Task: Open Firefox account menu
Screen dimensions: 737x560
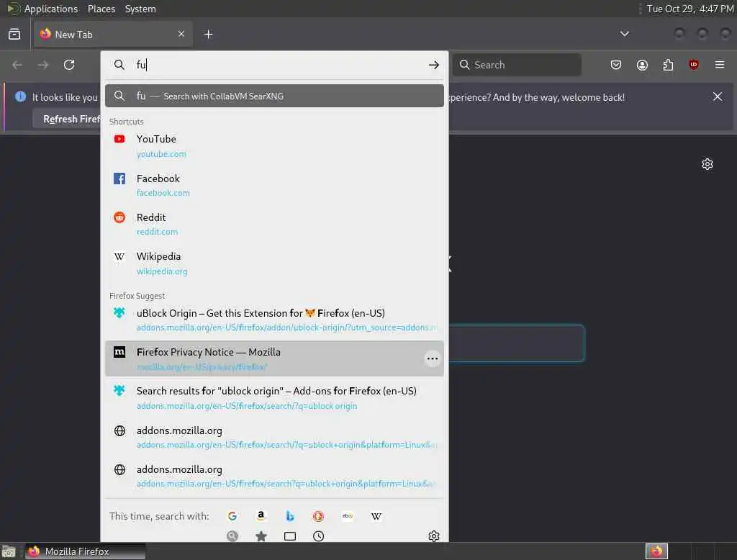Action: pyautogui.click(x=642, y=65)
